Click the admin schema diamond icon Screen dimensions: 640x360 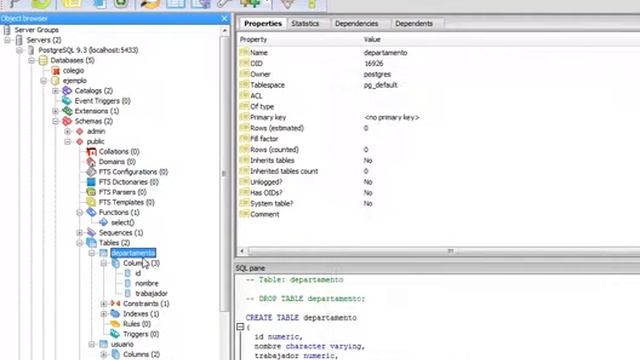80,131
